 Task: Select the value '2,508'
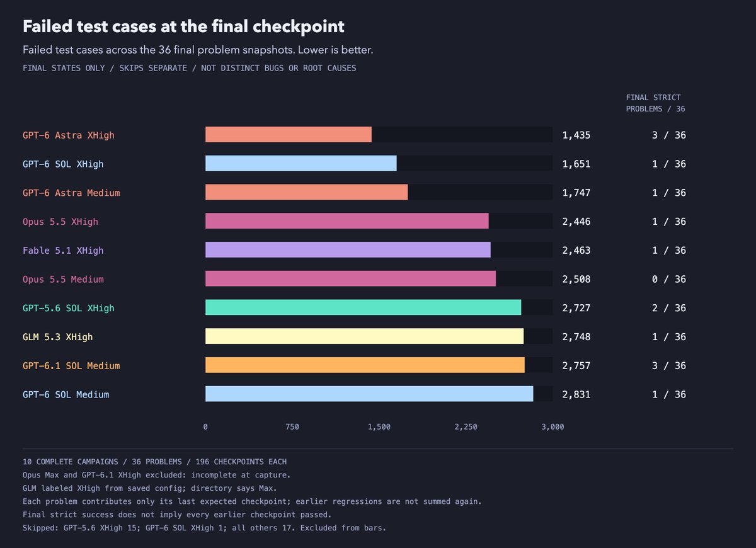[x=576, y=280]
